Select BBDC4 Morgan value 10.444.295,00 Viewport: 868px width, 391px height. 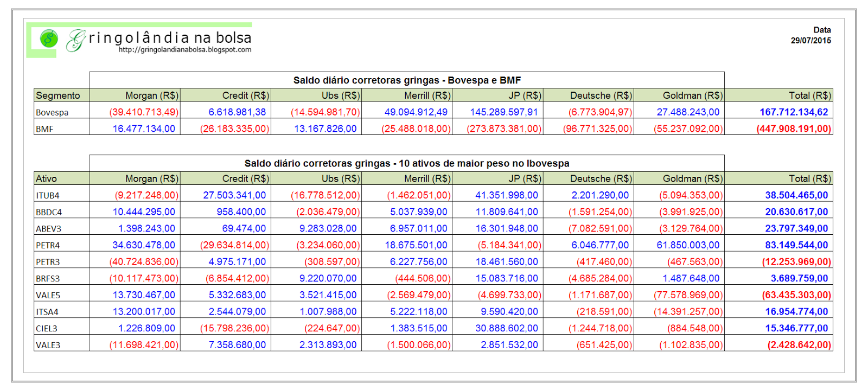(x=144, y=212)
